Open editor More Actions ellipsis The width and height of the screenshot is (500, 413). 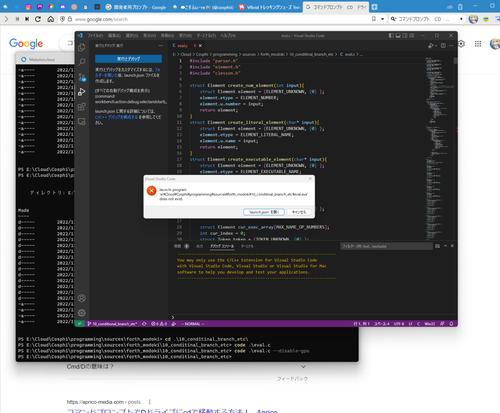(x=451, y=46)
